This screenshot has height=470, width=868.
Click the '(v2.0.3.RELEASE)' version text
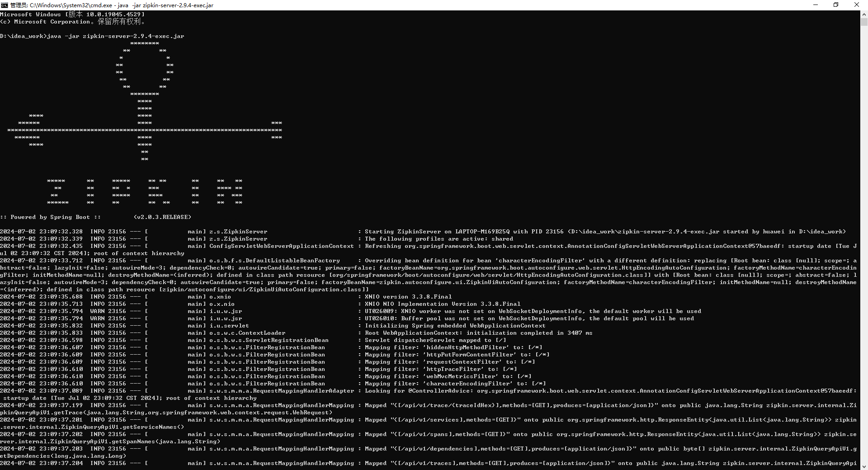pyautogui.click(x=163, y=217)
